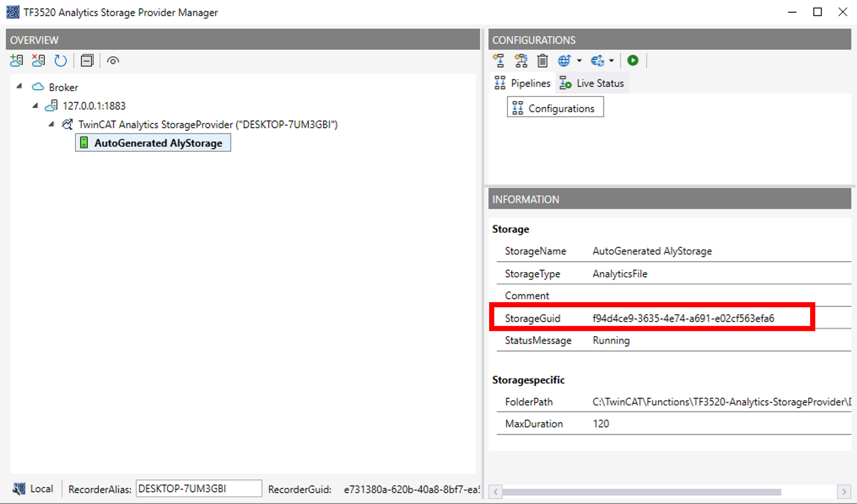The height and width of the screenshot is (504, 857).
Task: Switch to the Pipelines tab
Action: coord(522,83)
